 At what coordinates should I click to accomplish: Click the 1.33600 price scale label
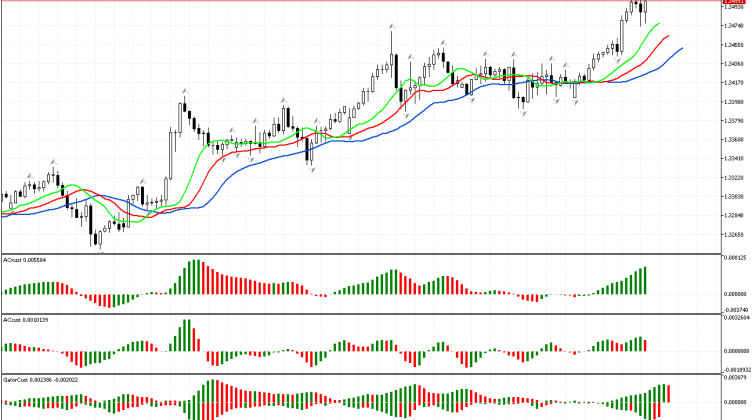733,139
